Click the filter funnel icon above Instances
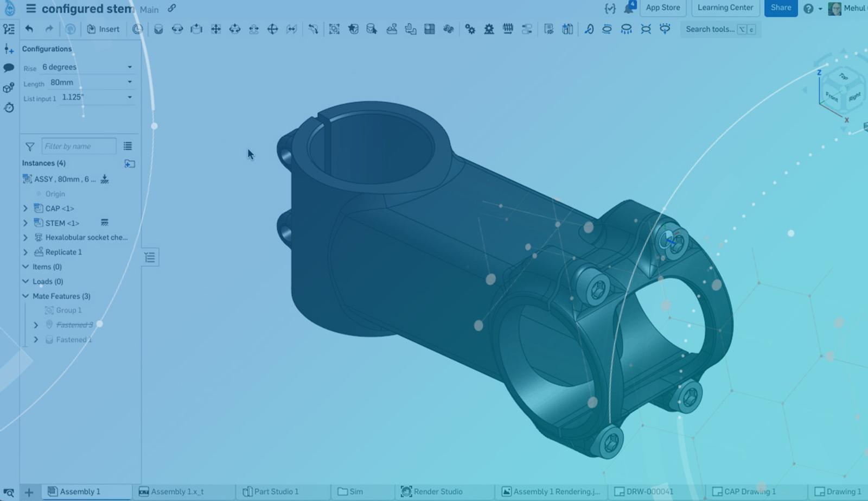The image size is (868, 501). coord(29,145)
